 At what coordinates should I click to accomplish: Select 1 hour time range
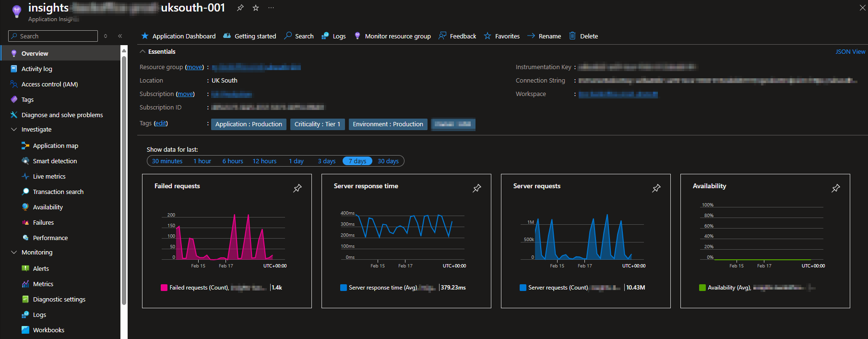pos(202,161)
